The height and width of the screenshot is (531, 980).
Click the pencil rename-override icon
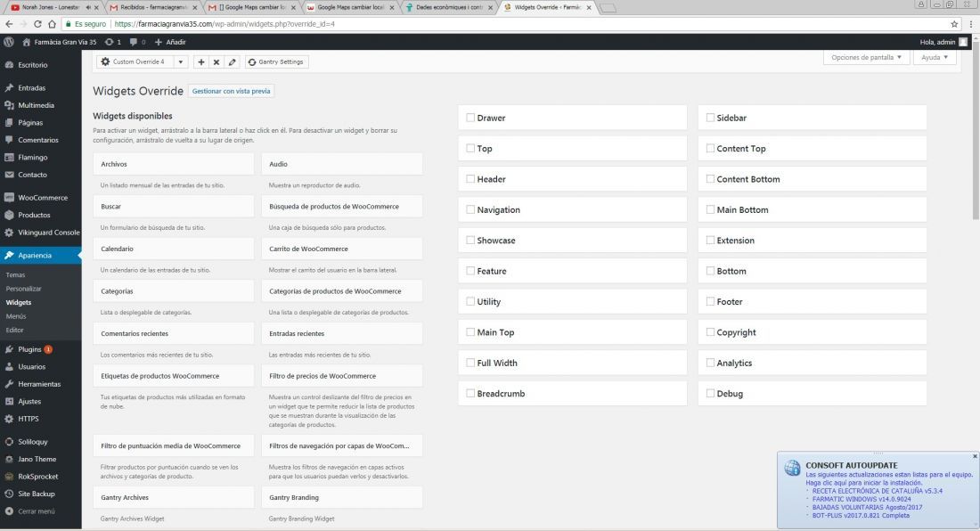232,61
